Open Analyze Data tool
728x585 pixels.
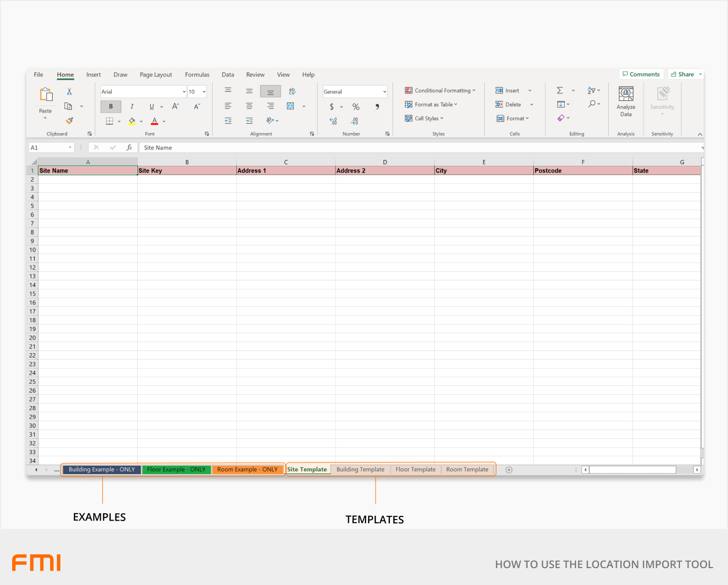pyautogui.click(x=626, y=101)
